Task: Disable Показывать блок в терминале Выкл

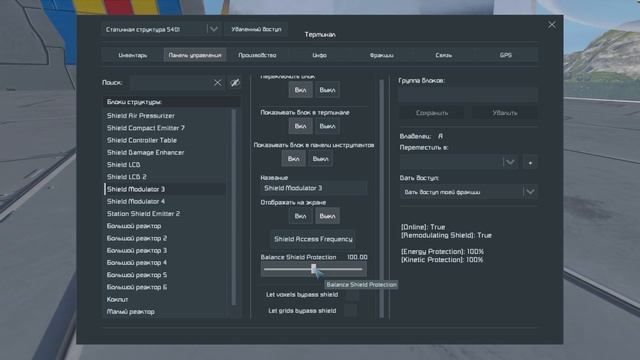Action: [327, 127]
